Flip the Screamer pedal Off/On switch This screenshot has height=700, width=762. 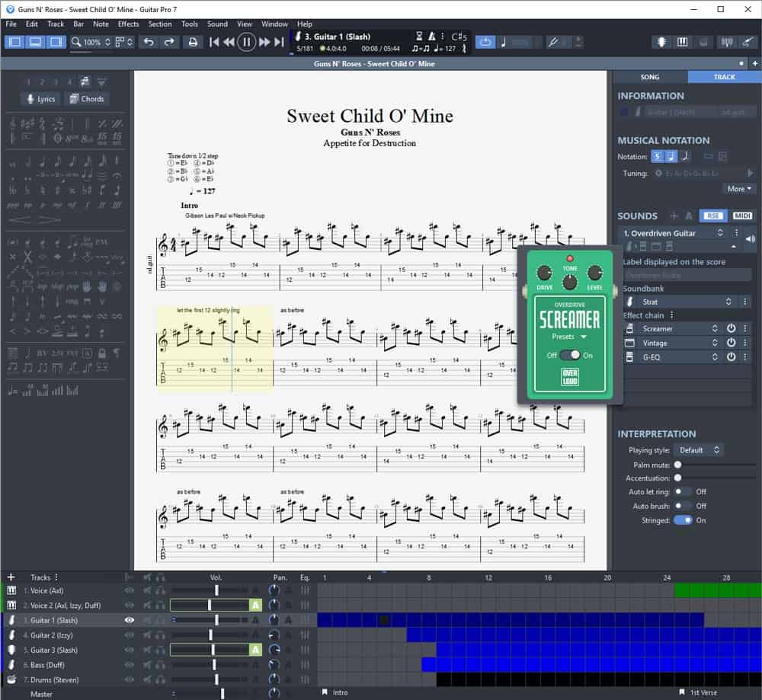click(569, 355)
